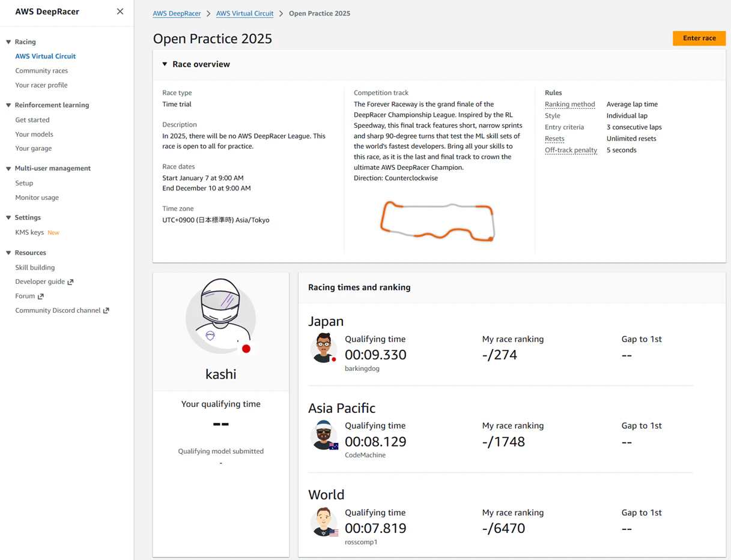Open the Get started page

[x=32, y=120]
